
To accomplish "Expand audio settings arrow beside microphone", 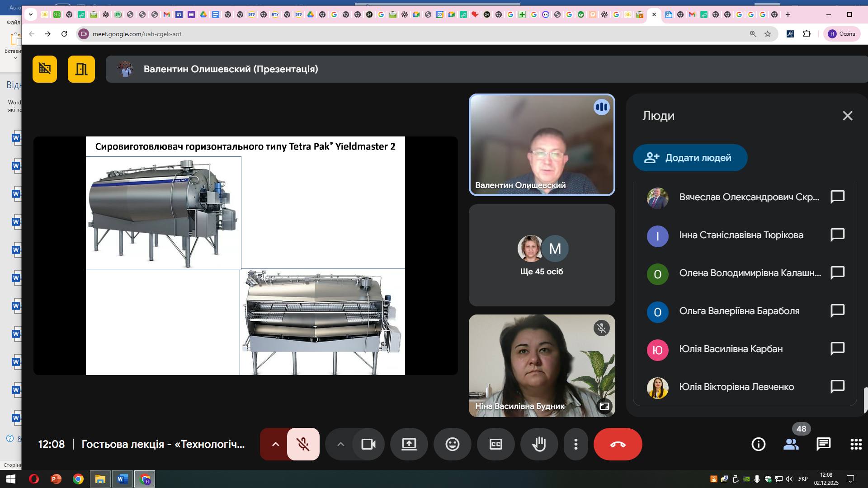I will (x=275, y=444).
